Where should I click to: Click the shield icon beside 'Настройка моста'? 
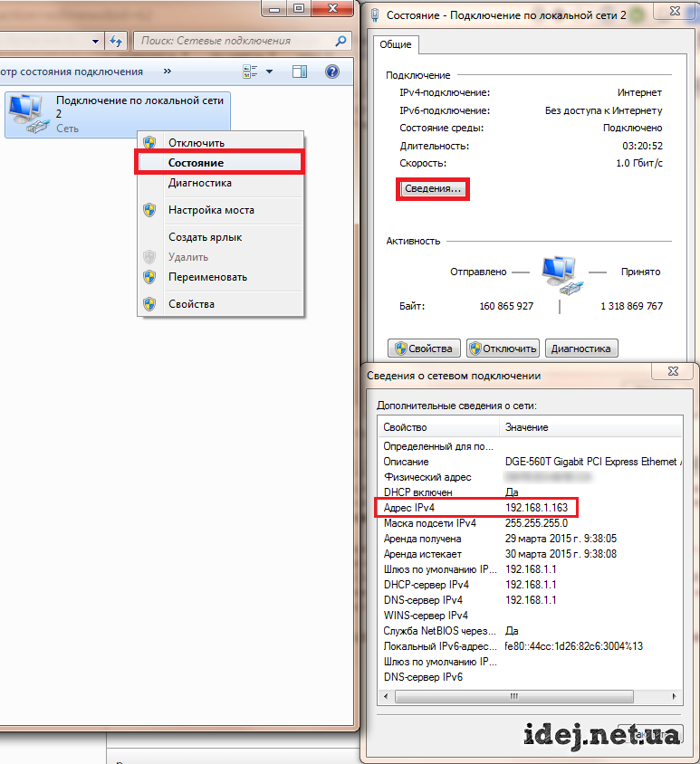[x=149, y=210]
